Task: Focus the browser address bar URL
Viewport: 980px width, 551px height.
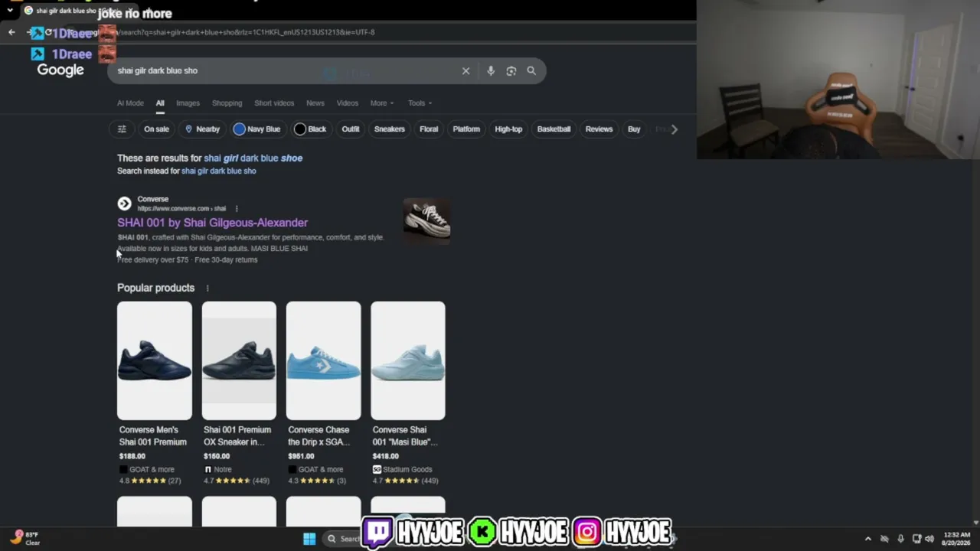Action: [x=247, y=32]
